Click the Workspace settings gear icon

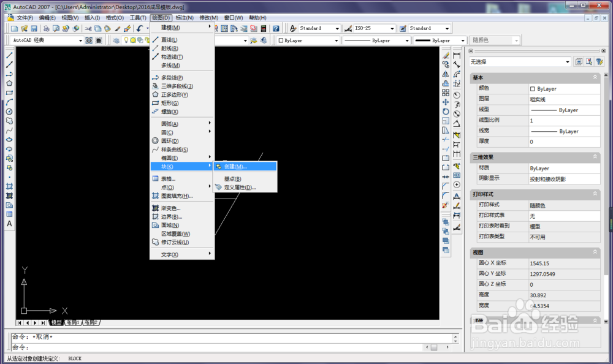[x=89, y=40]
